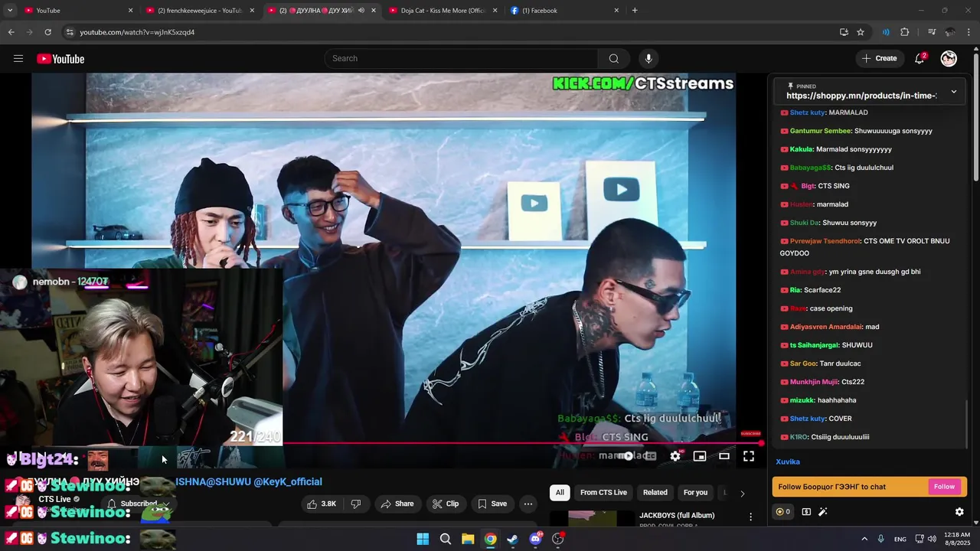Open Chrome three-dot menu
Viewport: 980px width, 551px height.
coord(969,32)
